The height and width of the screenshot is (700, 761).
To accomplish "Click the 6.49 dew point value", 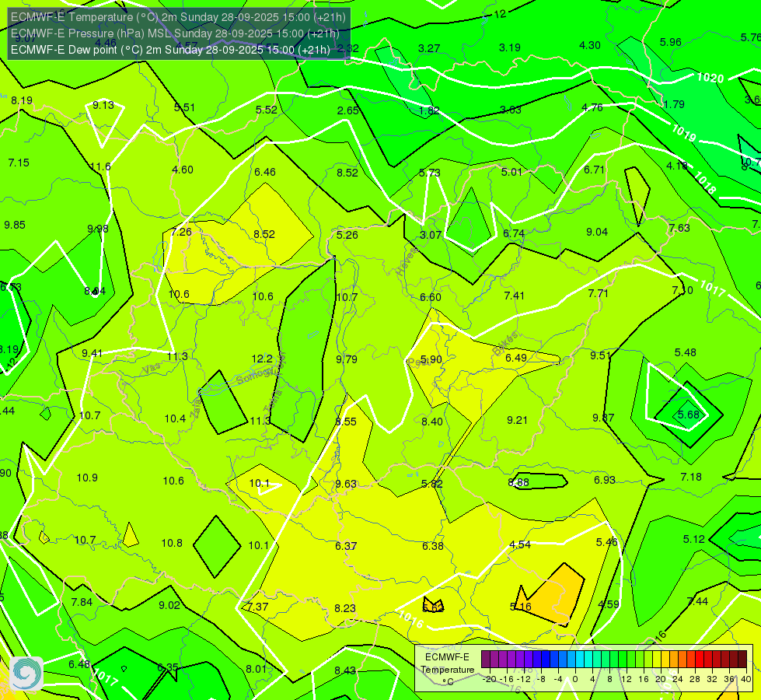I will [516, 358].
